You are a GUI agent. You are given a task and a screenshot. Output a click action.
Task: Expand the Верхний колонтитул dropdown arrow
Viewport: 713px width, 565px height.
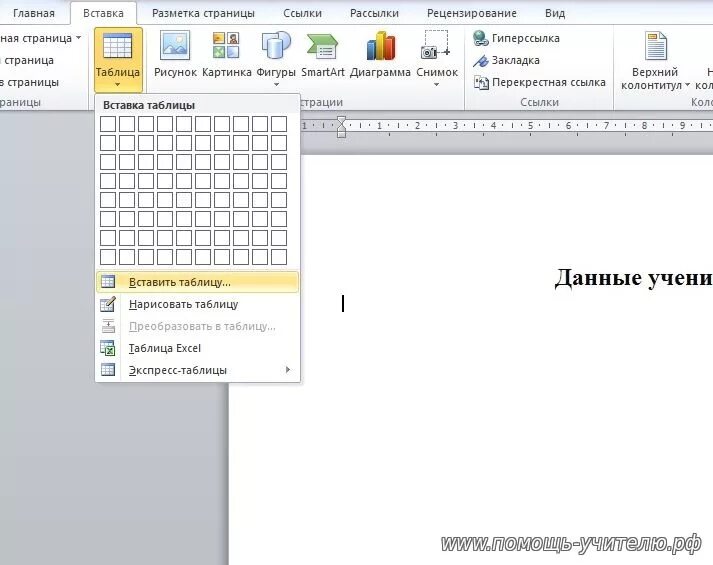[x=687, y=85]
